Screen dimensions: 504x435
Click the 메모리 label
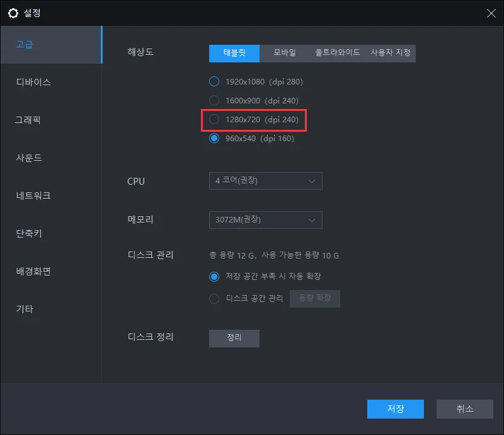tap(140, 220)
